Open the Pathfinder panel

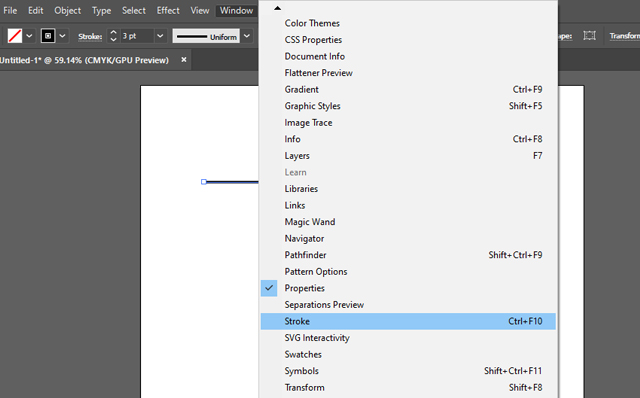[x=408, y=255]
